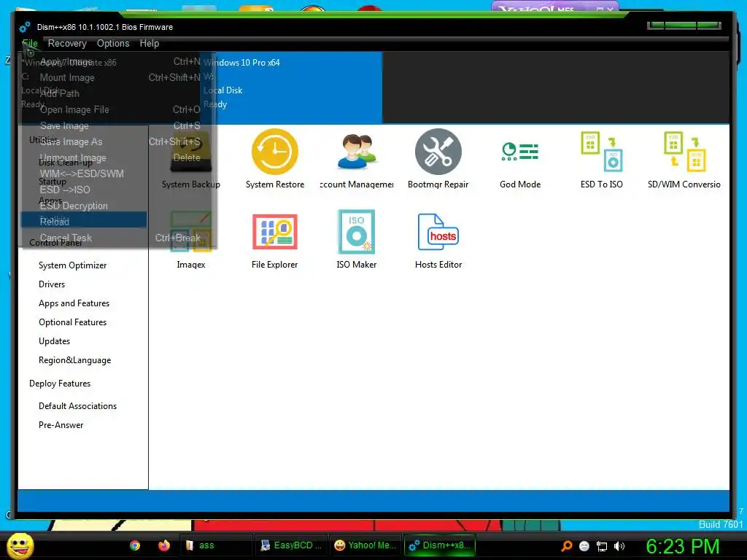Choose Save Image menu entry
This screenshot has width=747, height=560.
click(117, 125)
